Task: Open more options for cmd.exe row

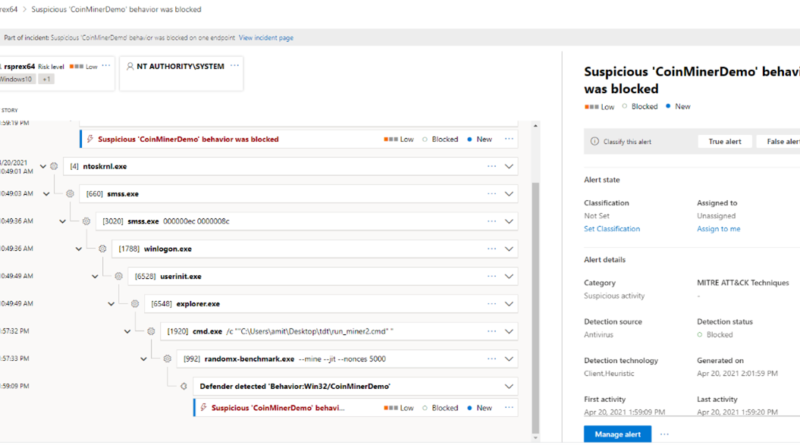Action: 491,332
